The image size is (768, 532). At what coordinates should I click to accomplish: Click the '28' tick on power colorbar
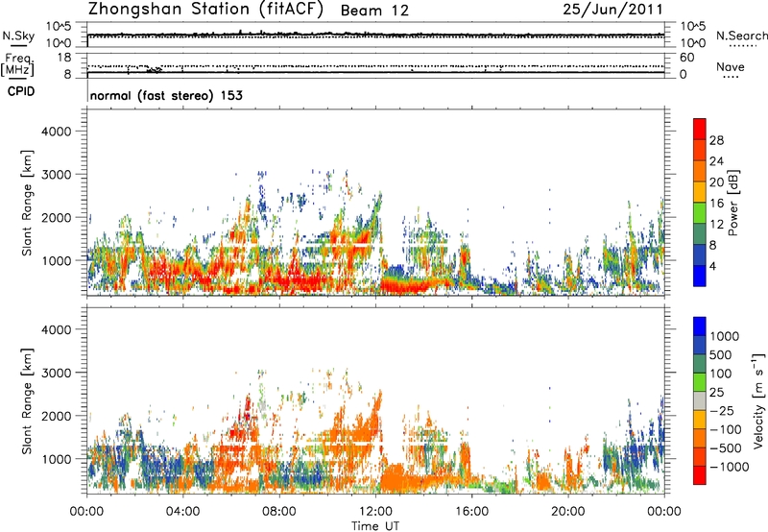[x=716, y=140]
